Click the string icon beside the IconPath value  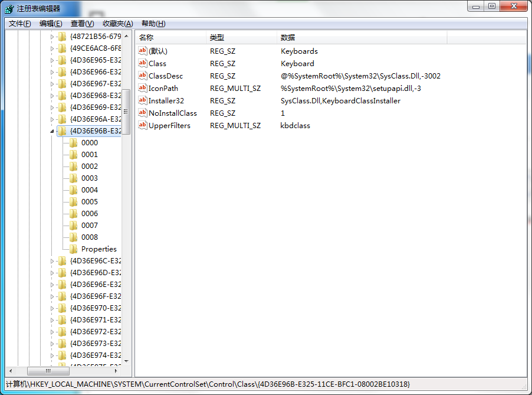point(142,88)
